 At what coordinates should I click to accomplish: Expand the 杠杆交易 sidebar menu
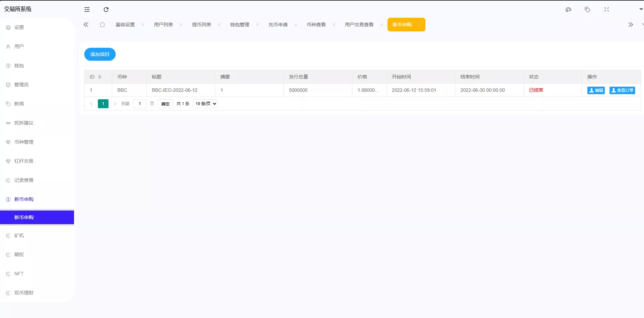(24, 161)
